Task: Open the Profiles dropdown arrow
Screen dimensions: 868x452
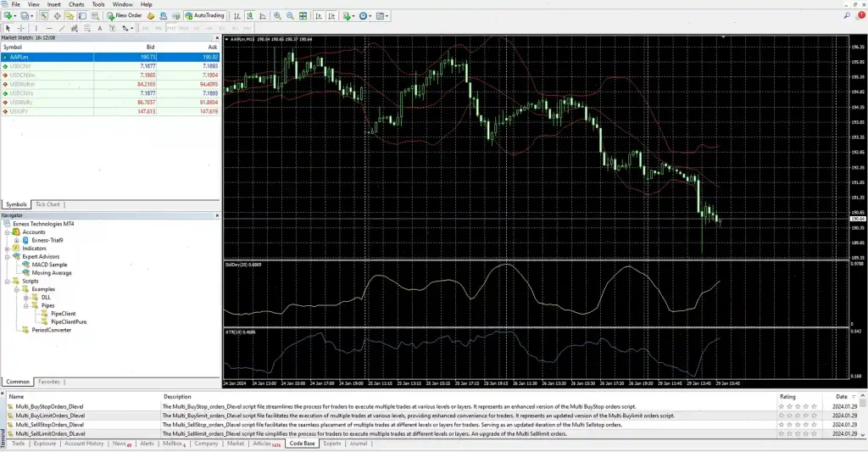Action: coord(32,16)
